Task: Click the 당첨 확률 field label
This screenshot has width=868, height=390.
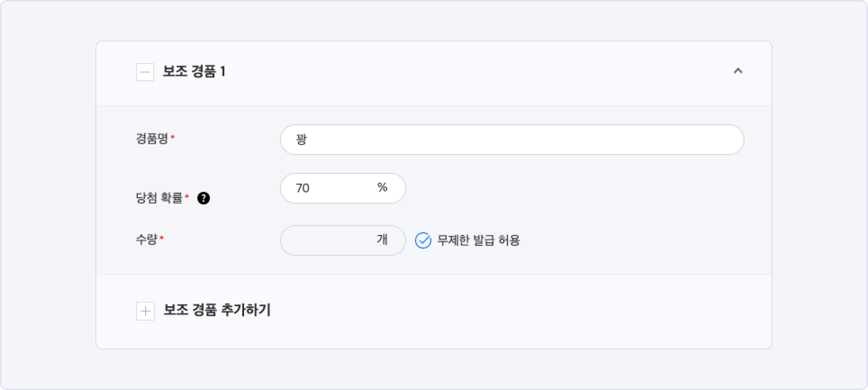Action: [159, 198]
